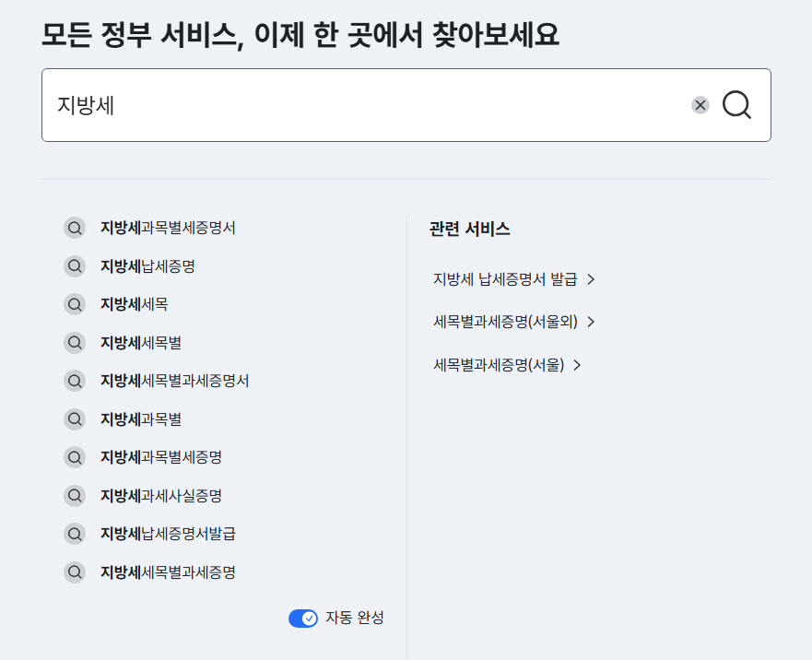The width and height of the screenshot is (812, 660).
Task: Click chevron next to 세목별과세증명(서울)
Action: [x=578, y=365]
